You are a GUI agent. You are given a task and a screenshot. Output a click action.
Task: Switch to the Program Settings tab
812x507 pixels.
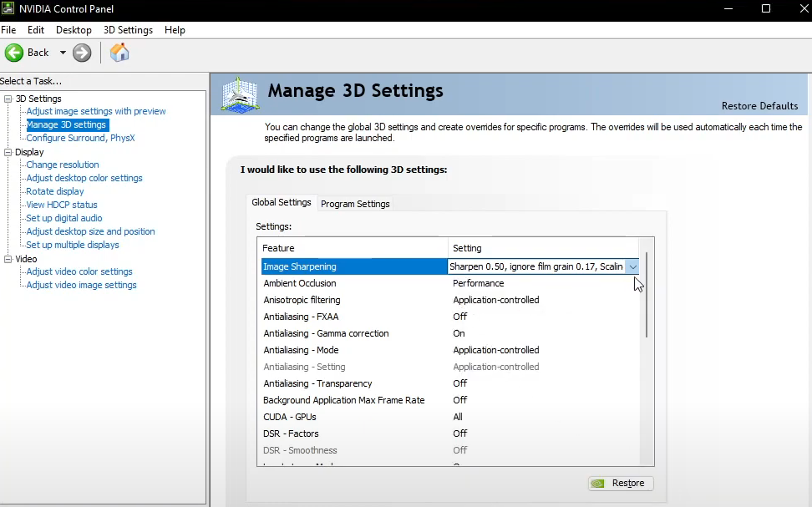355,204
